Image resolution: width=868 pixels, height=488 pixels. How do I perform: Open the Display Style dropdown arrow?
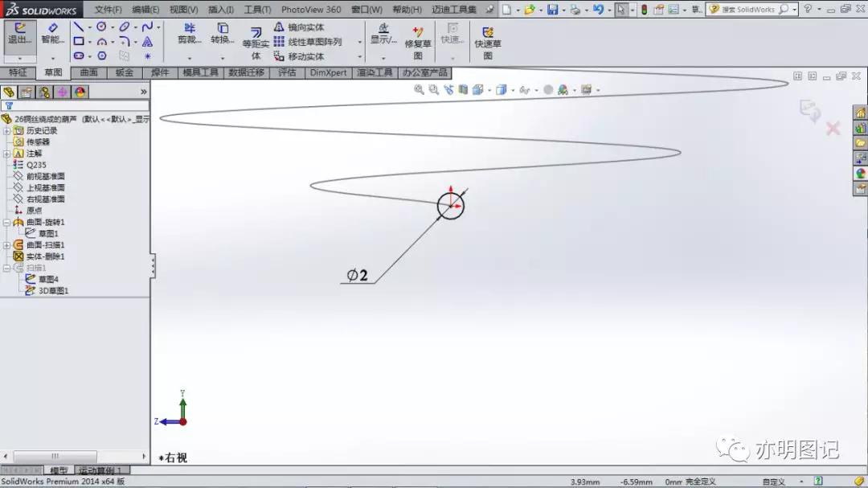click(513, 90)
